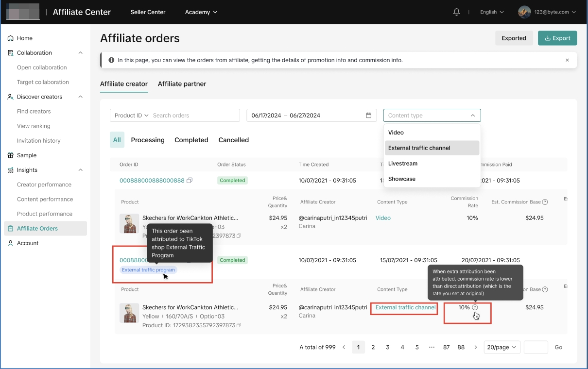This screenshot has width=588, height=369.
Task: Click the user profile avatar
Action: 524,12
